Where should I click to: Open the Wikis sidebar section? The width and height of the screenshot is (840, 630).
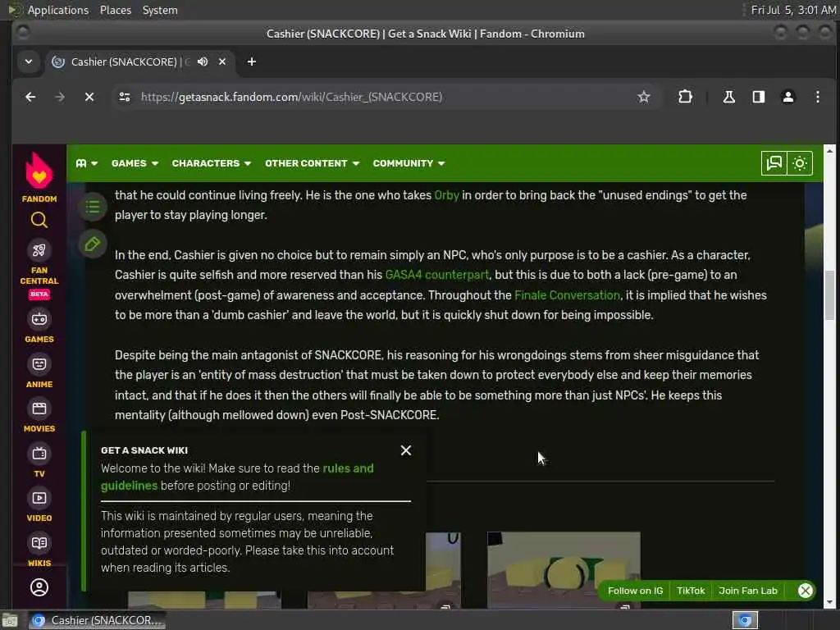pyautogui.click(x=39, y=550)
